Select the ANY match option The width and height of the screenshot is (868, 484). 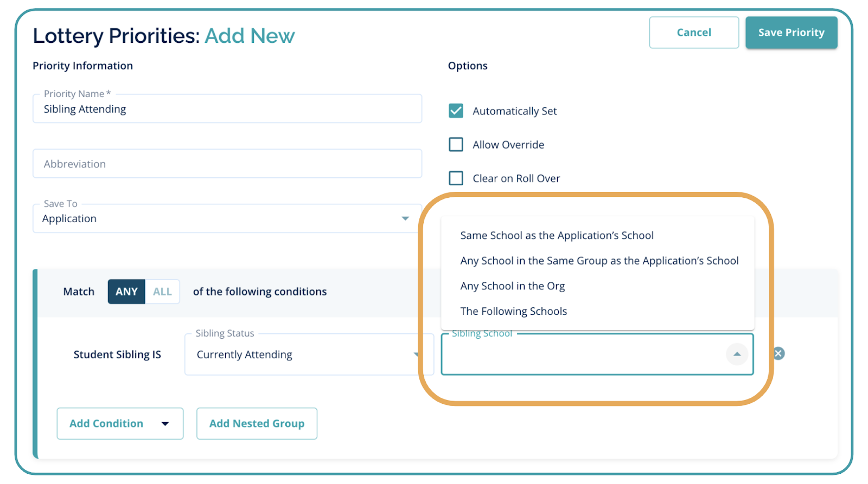click(x=126, y=292)
